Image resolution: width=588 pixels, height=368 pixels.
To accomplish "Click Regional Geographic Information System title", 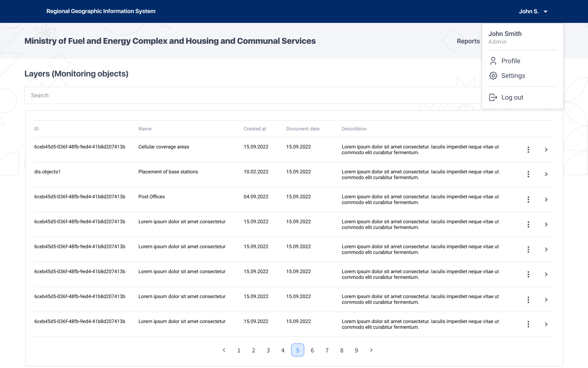I will (101, 11).
